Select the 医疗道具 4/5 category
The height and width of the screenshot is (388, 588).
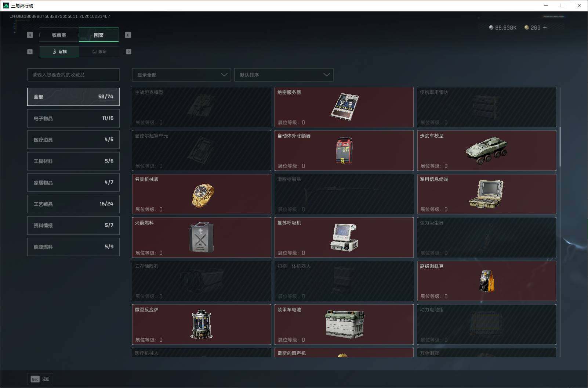73,140
